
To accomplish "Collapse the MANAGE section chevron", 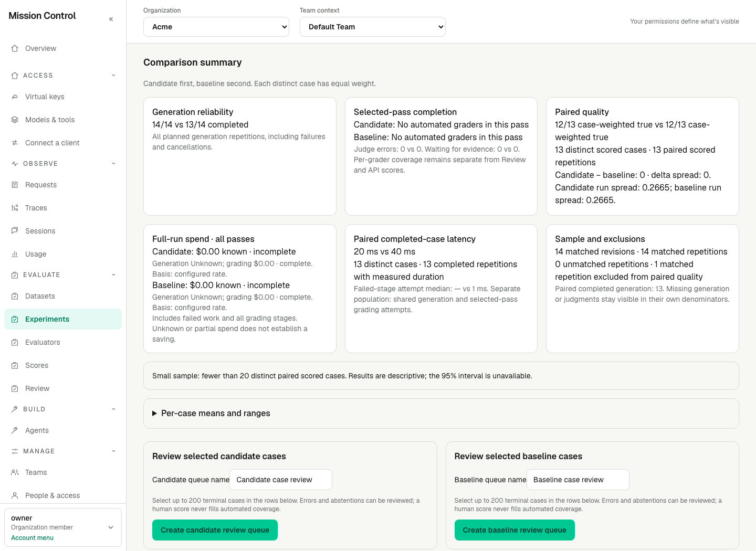I will [113, 451].
